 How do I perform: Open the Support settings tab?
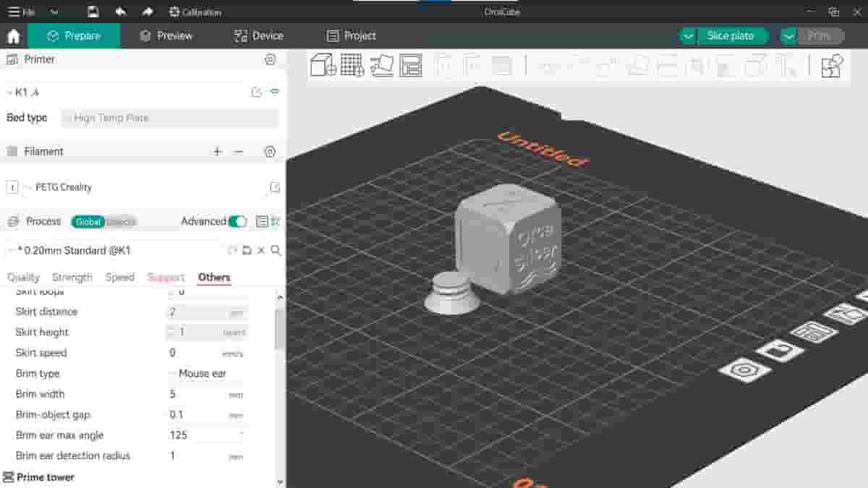166,277
